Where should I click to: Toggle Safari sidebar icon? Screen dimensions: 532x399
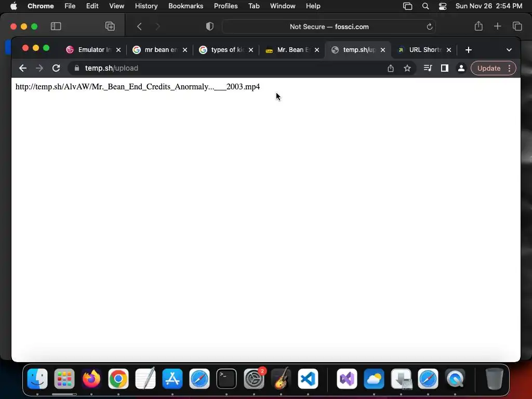[56, 26]
